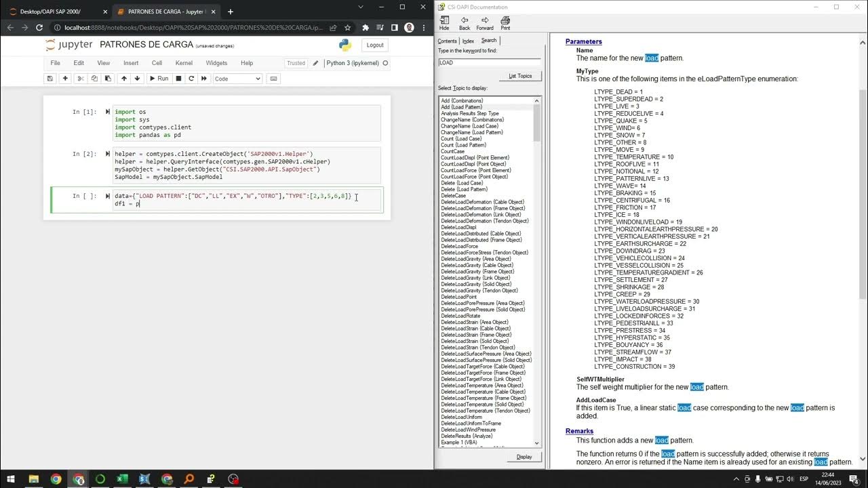Open Chrome extensions puzzle icon

(x=366, y=28)
